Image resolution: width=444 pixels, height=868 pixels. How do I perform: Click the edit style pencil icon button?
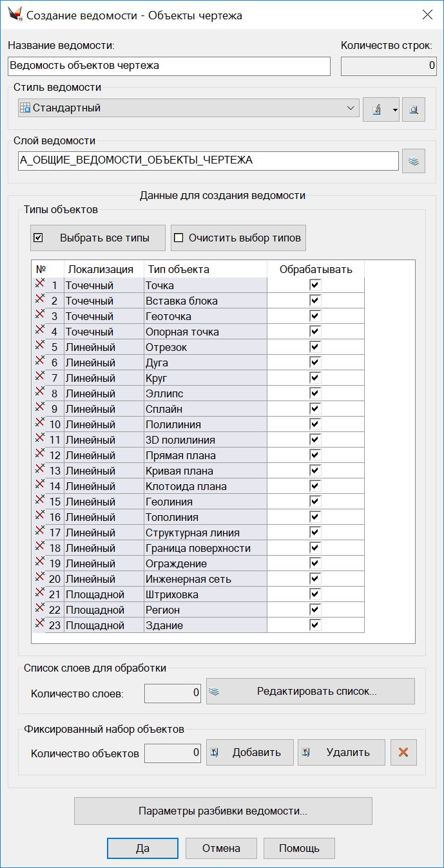376,109
